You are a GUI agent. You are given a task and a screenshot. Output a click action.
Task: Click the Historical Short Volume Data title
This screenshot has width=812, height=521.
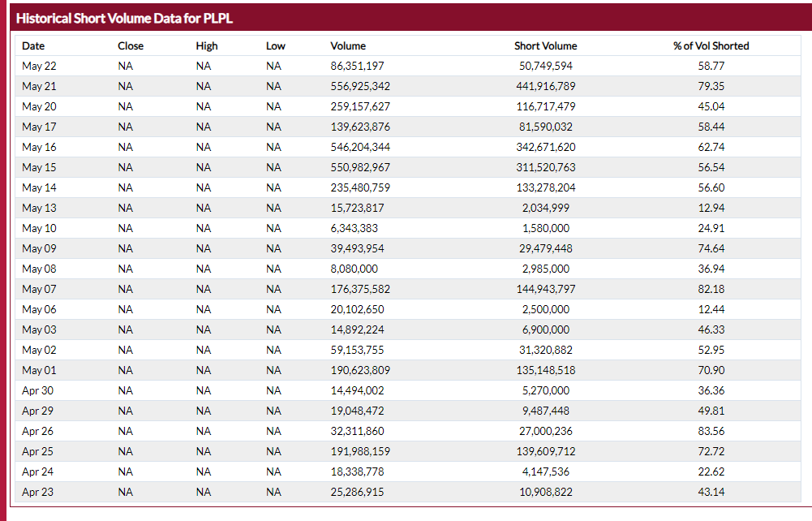[x=124, y=18]
